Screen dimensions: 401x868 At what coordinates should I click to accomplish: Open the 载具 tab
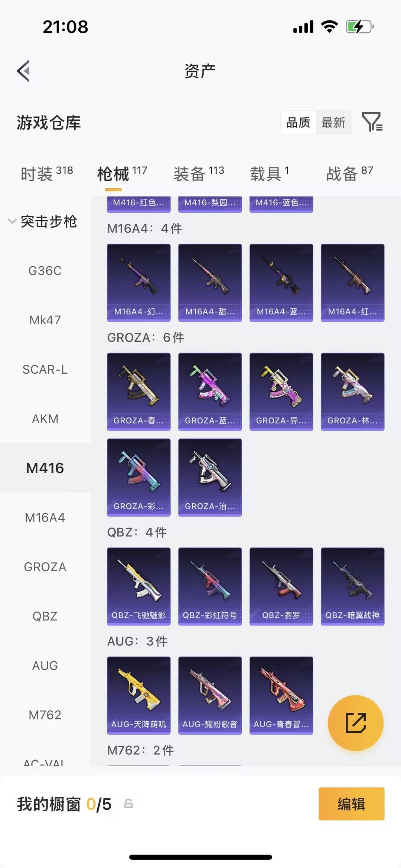[x=269, y=173]
